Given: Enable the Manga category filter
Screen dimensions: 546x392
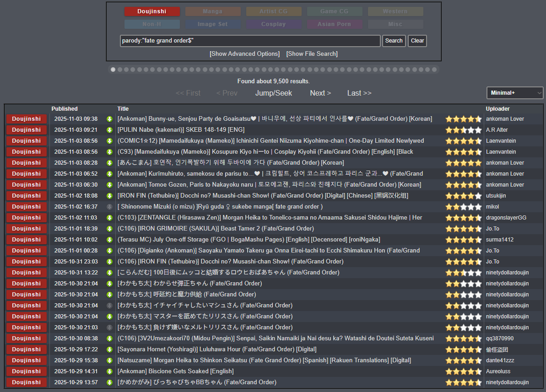Looking at the screenshot, I should point(213,11).
